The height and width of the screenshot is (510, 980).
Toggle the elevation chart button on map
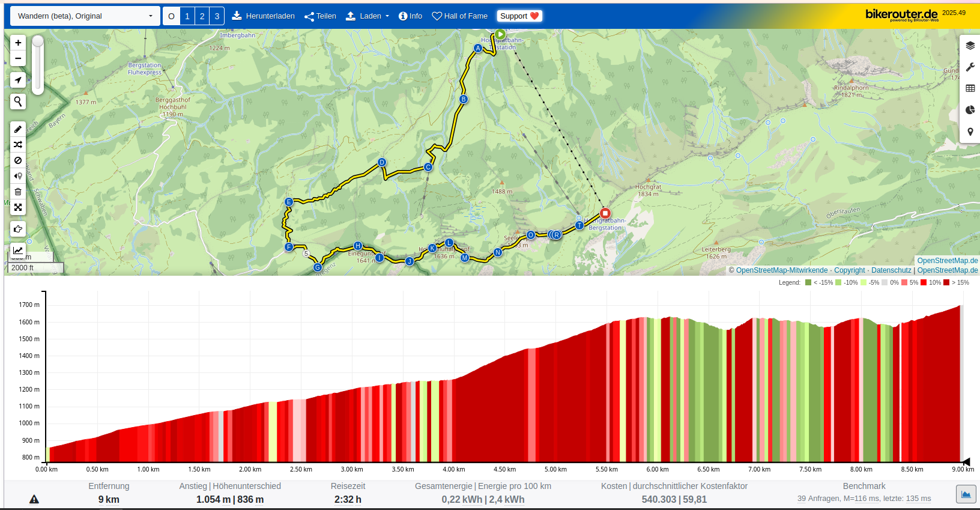pyautogui.click(x=18, y=250)
